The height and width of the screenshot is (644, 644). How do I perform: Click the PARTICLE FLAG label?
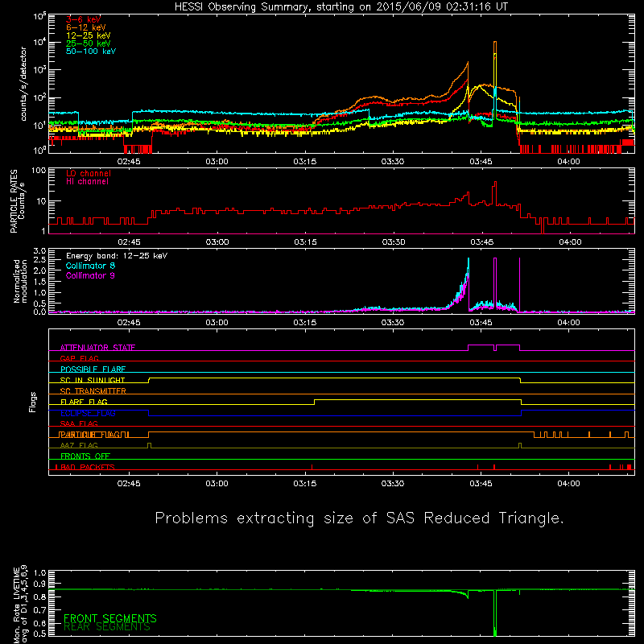[x=90, y=435]
